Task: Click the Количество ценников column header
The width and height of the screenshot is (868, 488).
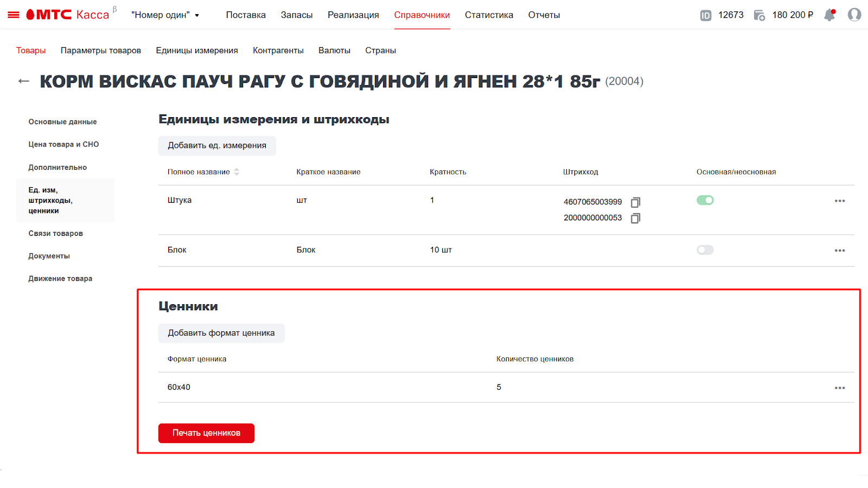Action: (x=535, y=359)
